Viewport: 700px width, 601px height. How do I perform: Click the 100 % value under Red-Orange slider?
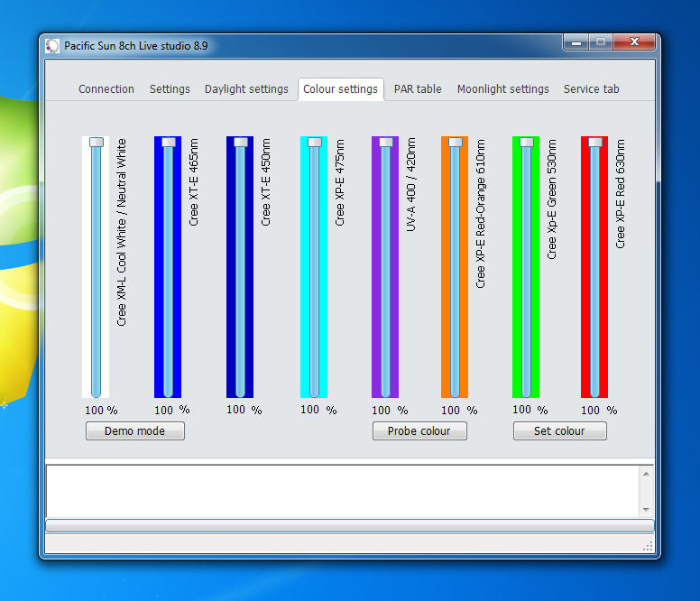click(x=459, y=410)
